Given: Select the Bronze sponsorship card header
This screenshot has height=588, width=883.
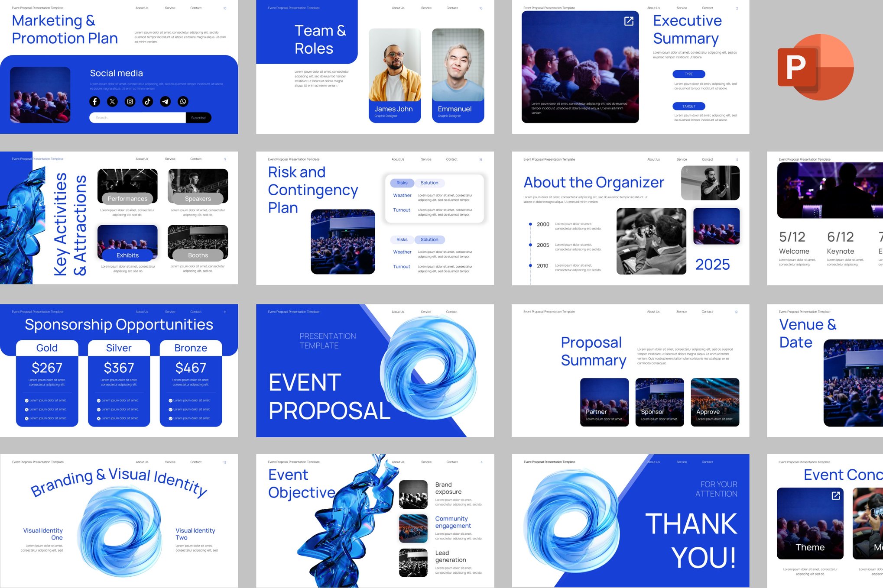Looking at the screenshot, I should 191,348.
